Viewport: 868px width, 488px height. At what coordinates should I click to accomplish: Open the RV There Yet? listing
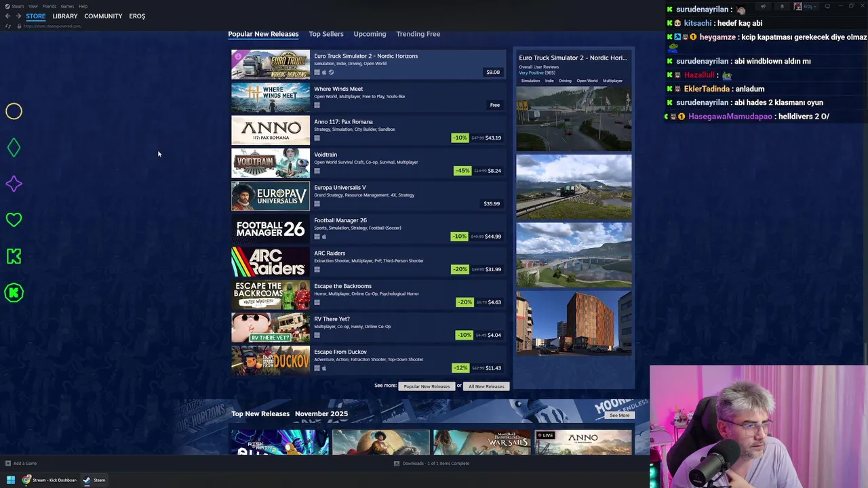pyautogui.click(x=369, y=328)
